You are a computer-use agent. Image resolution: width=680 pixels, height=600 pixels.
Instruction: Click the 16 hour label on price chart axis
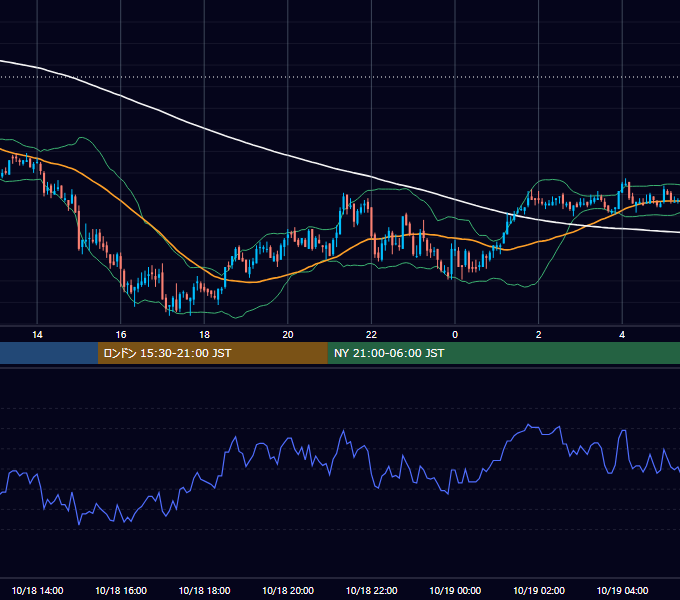[x=121, y=335]
